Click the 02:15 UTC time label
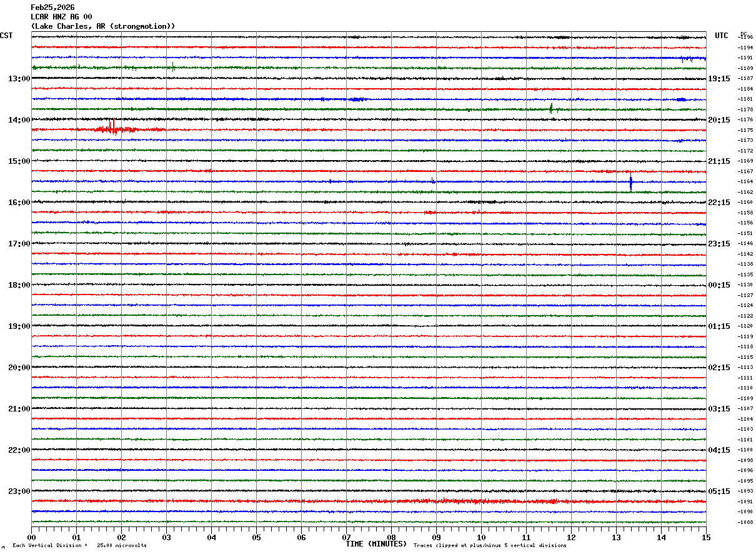 [x=719, y=368]
